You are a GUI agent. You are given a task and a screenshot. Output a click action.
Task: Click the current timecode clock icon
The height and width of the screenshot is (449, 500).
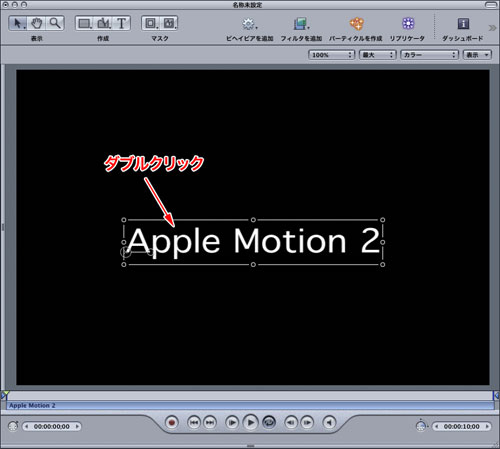click(x=13, y=426)
